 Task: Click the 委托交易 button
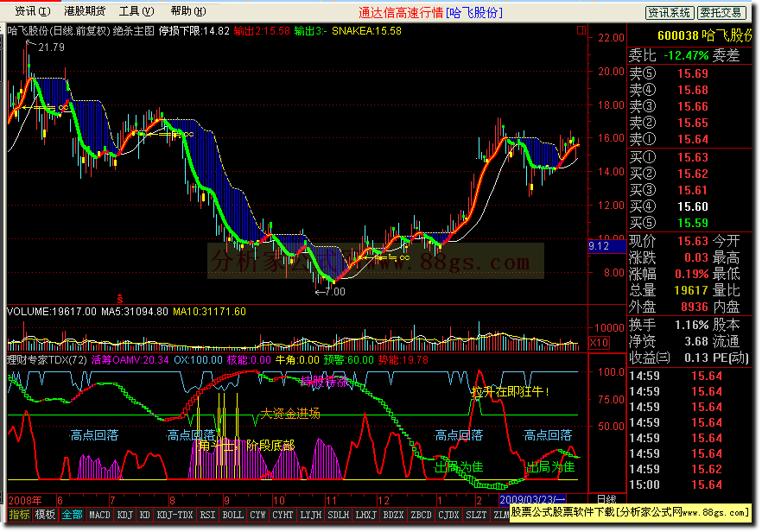pos(721,12)
